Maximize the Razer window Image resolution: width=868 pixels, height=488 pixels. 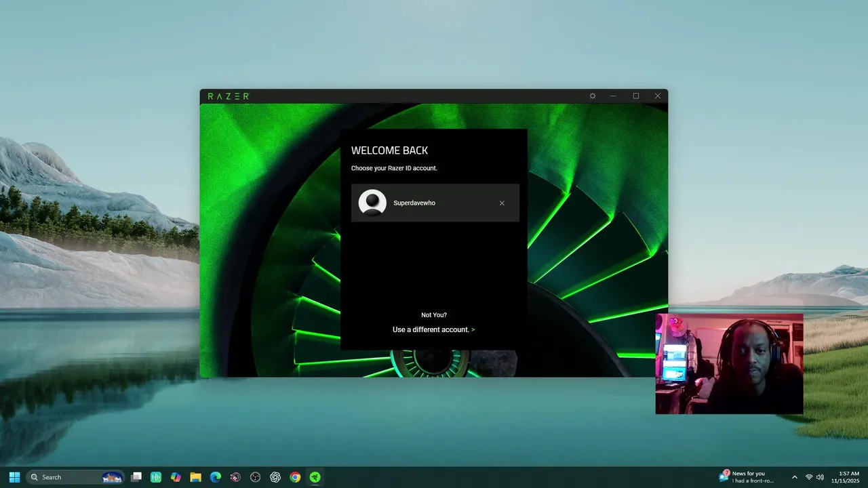point(636,96)
